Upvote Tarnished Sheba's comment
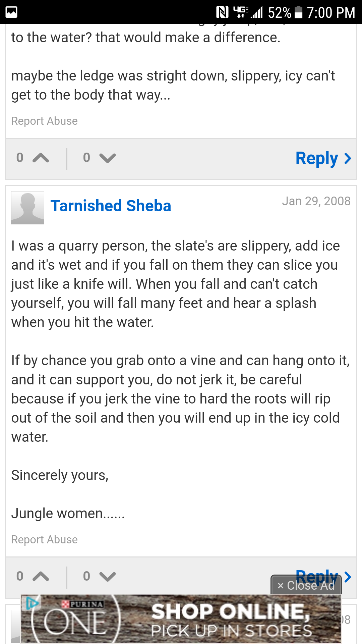 point(41,576)
